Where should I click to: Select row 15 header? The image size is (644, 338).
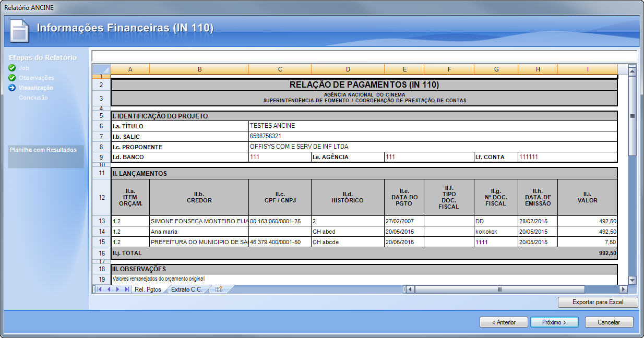[x=101, y=242]
